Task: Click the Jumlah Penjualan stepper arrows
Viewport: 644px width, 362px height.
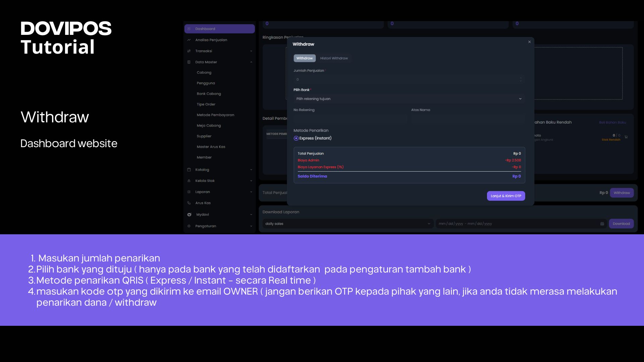Action: [521, 79]
